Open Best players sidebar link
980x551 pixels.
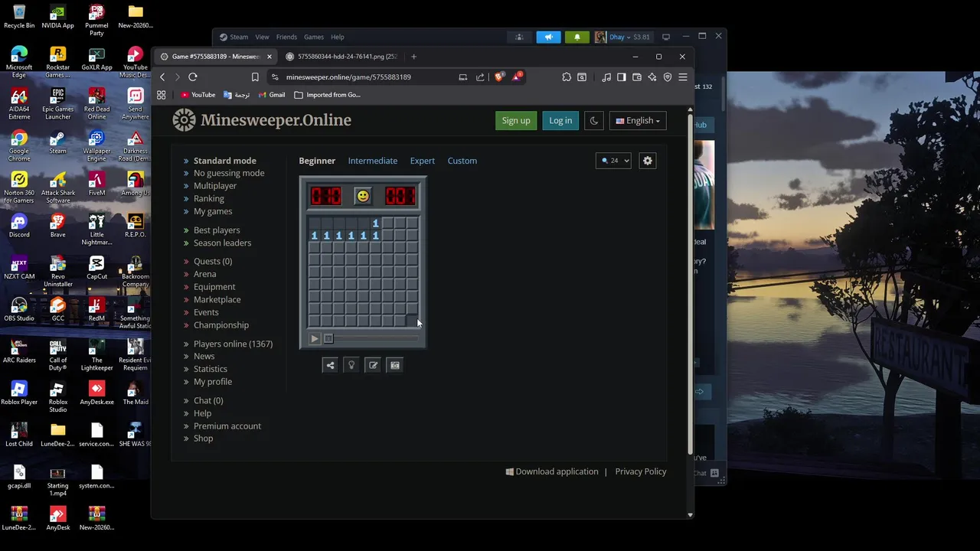(x=217, y=230)
